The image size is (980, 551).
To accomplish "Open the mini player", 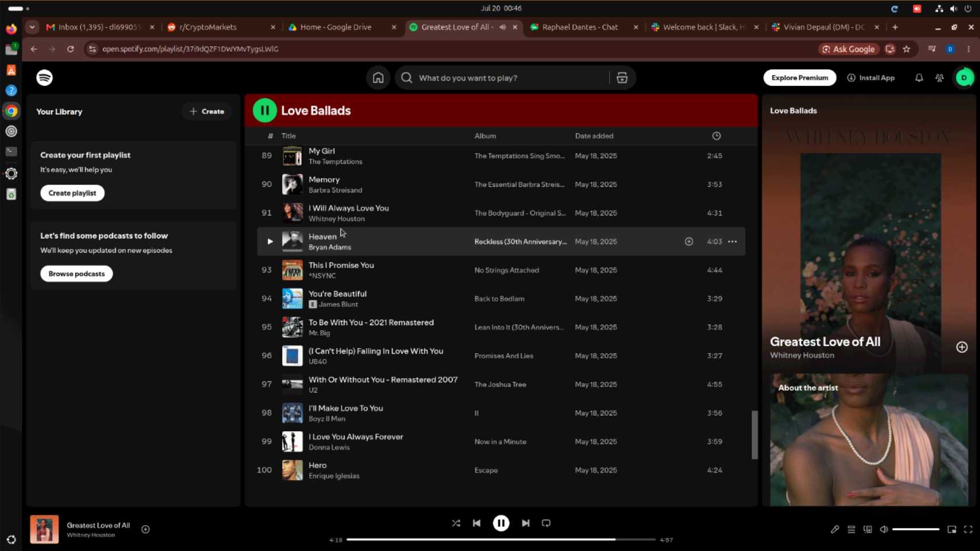I will tap(951, 530).
